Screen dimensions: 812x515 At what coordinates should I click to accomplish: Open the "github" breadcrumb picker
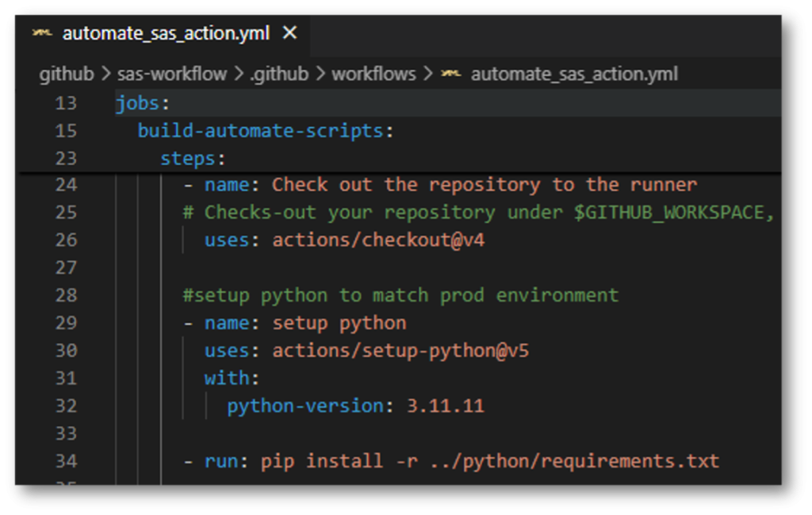point(66,73)
